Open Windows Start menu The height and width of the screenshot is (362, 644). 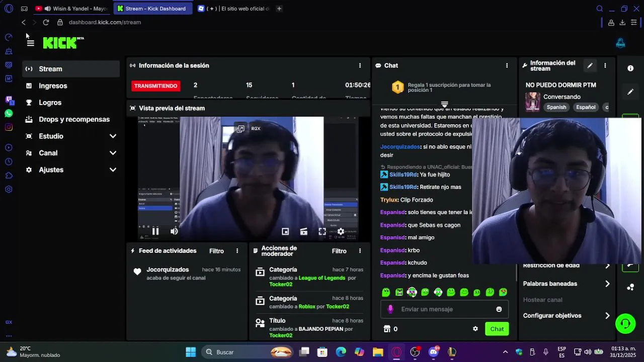tap(191, 352)
